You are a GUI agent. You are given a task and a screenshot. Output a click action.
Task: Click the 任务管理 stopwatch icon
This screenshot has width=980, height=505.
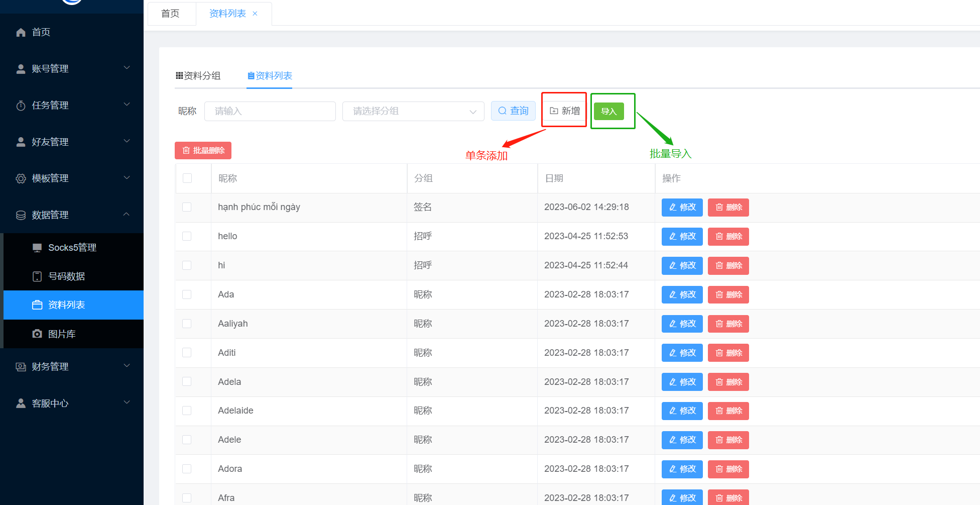point(21,106)
